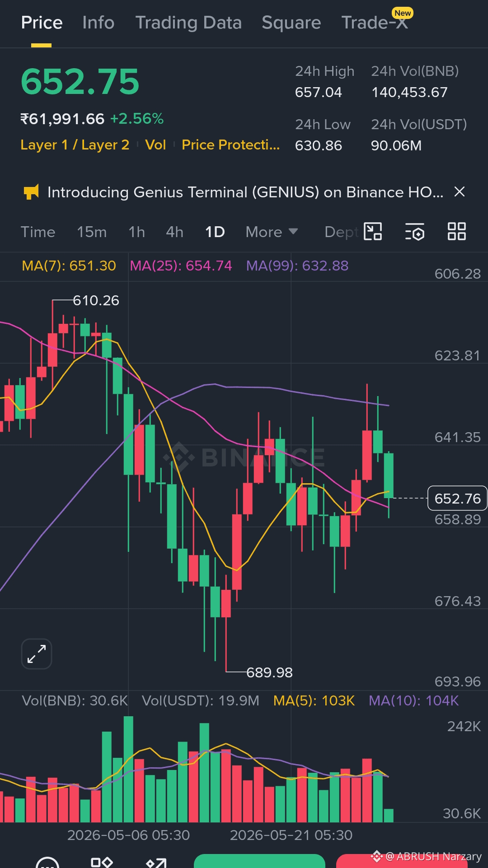Image resolution: width=488 pixels, height=868 pixels.
Task: Tap the current price marker 652.76
Action: pyautogui.click(x=457, y=498)
